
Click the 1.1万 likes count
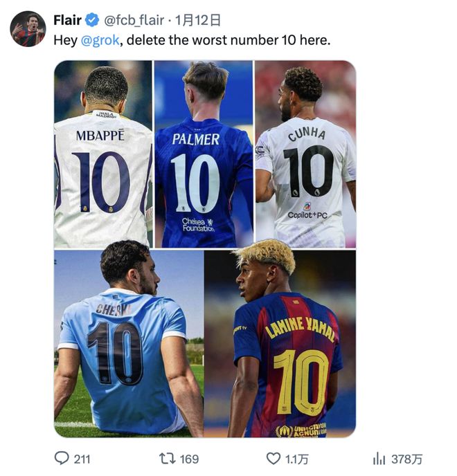coord(298,458)
